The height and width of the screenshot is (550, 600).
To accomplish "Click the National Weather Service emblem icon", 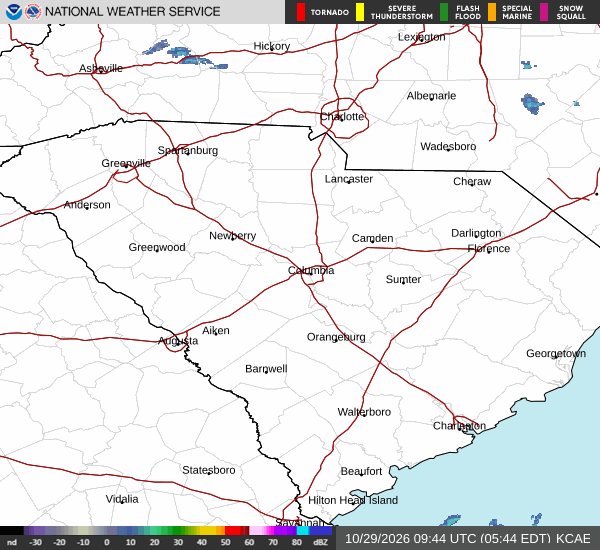I will 33,12.
